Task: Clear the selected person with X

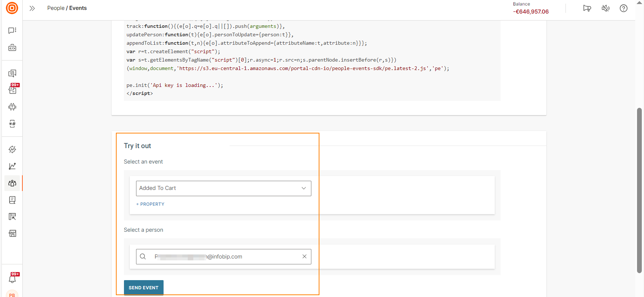Action: point(304,257)
